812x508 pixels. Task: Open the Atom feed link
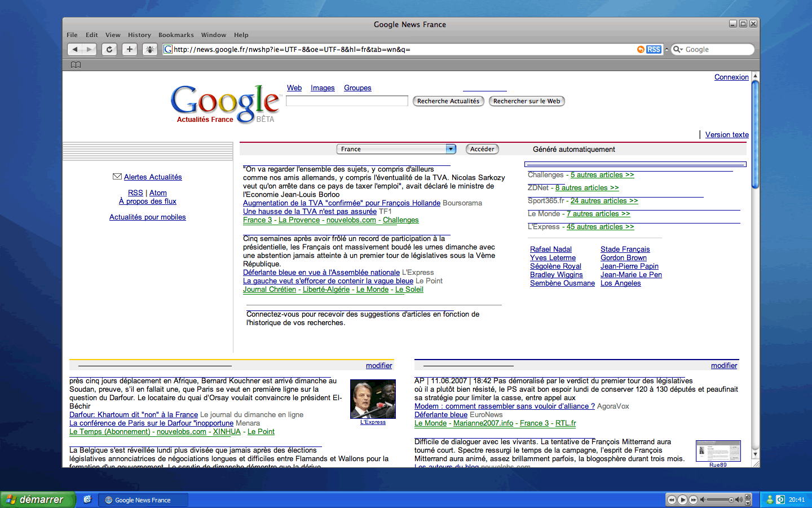pyautogui.click(x=158, y=193)
